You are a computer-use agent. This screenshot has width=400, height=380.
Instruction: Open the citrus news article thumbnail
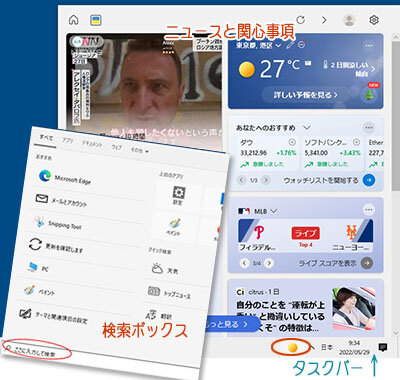point(353,310)
